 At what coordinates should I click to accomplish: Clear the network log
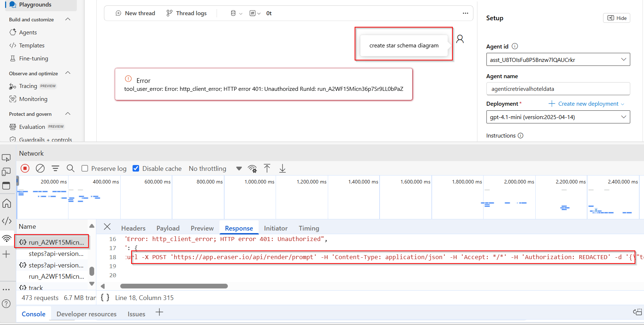[x=40, y=168]
